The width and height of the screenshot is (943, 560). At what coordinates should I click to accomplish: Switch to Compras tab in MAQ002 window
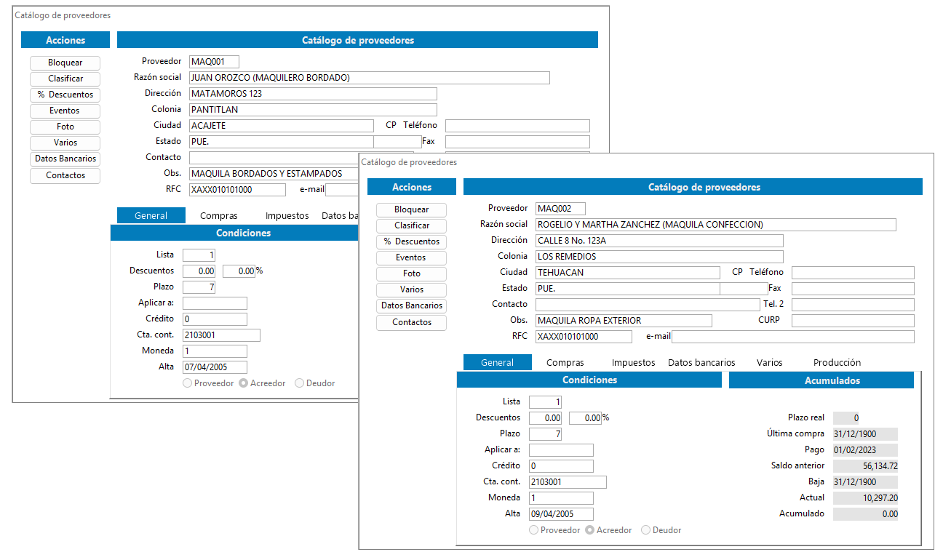pyautogui.click(x=565, y=362)
